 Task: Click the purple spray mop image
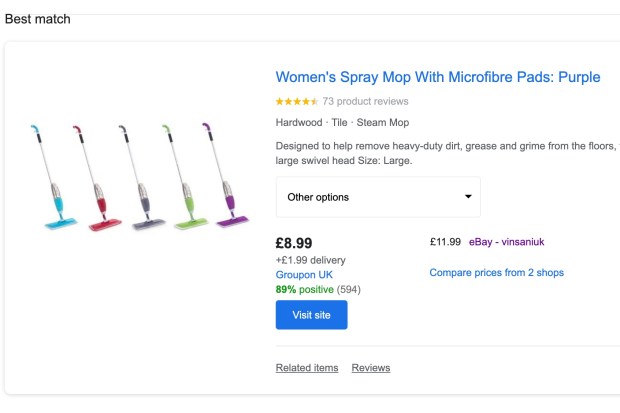[226, 175]
